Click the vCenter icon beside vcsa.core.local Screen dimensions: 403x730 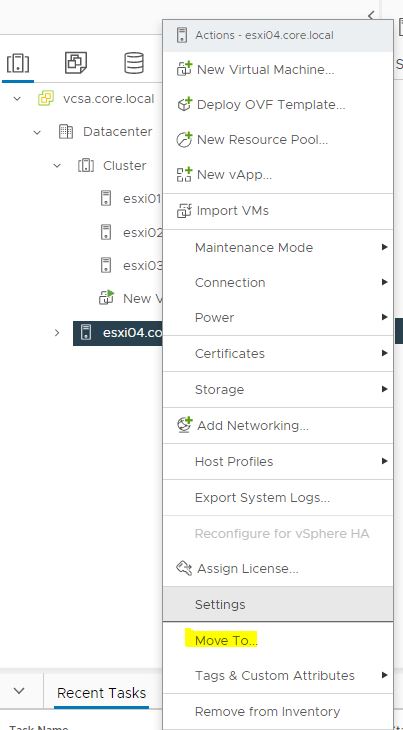46,99
